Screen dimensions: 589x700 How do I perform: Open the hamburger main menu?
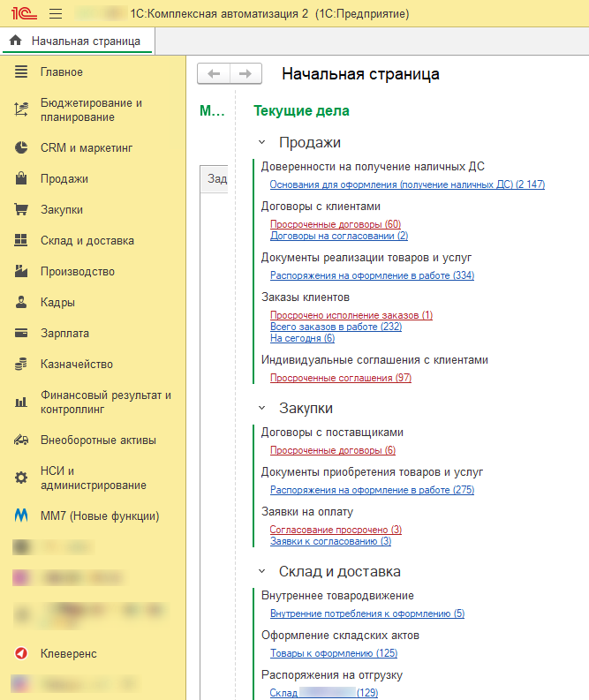56,14
